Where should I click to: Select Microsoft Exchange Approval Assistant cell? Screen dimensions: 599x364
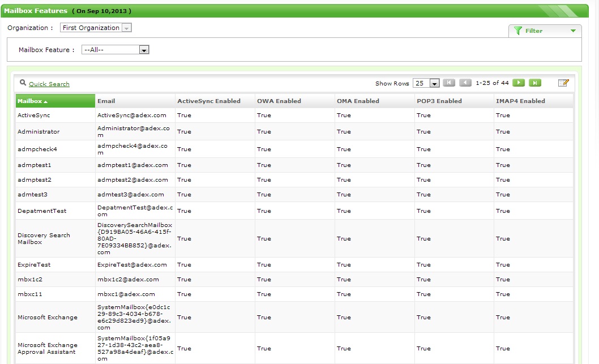coord(55,348)
